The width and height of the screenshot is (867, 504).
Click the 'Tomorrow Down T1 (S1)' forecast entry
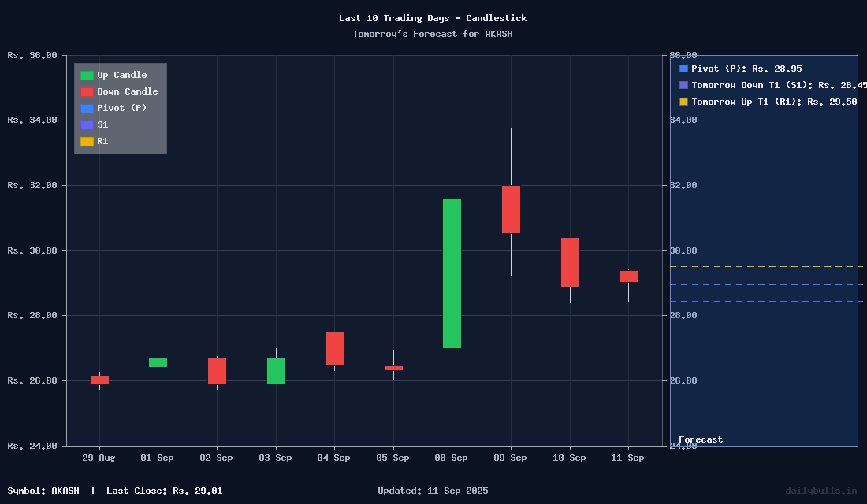[779, 85]
